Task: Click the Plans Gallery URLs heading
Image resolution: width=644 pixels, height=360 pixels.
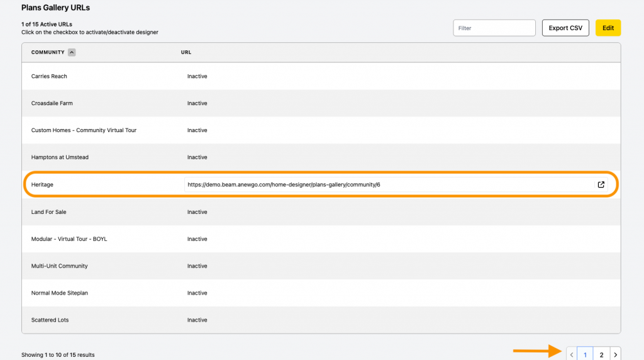Action: tap(55, 8)
